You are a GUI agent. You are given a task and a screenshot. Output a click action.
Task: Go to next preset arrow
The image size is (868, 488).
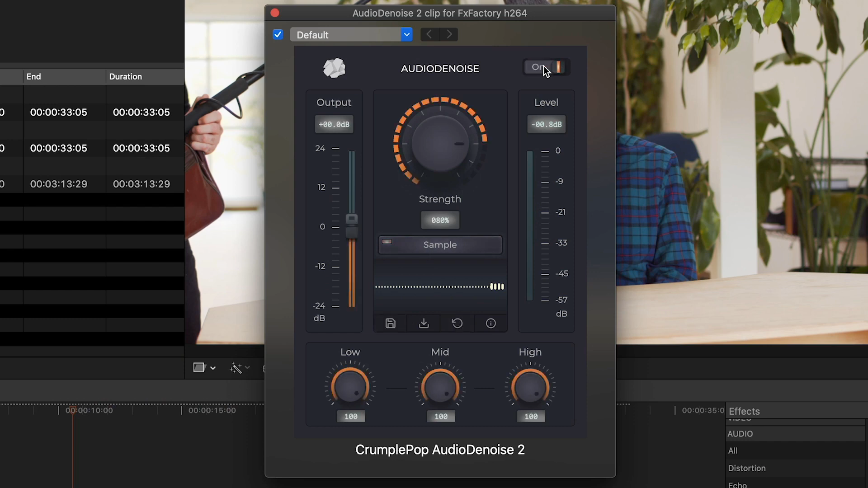[x=449, y=34]
